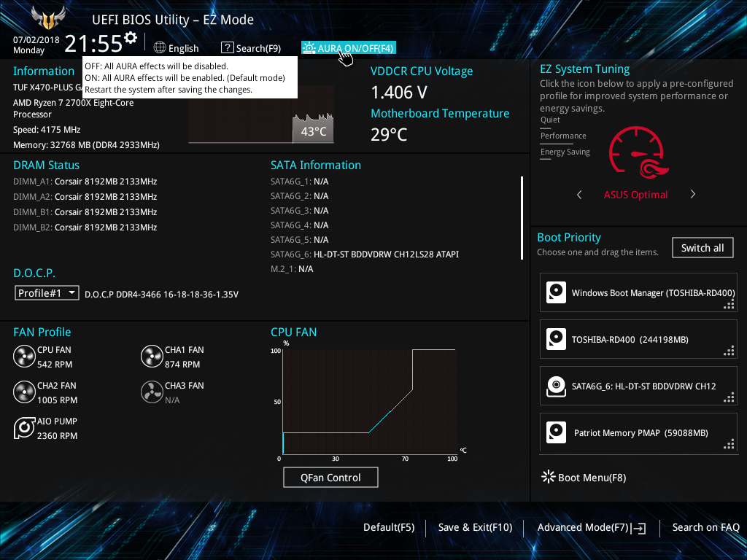Click drag handle on Patriot Memory entry
Image resolution: width=747 pixels, height=560 pixels.
coord(729,445)
